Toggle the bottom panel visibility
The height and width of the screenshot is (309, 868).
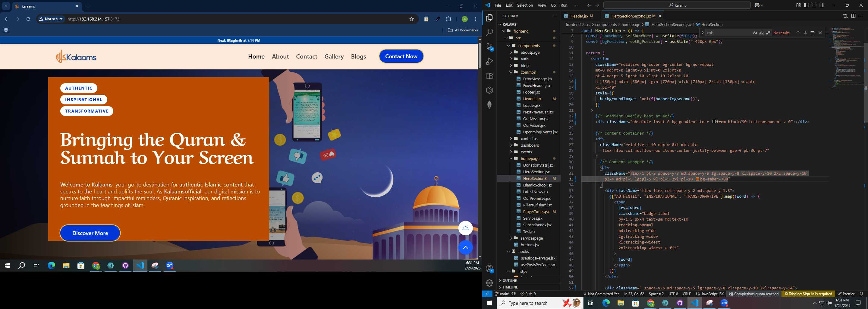tap(814, 5)
